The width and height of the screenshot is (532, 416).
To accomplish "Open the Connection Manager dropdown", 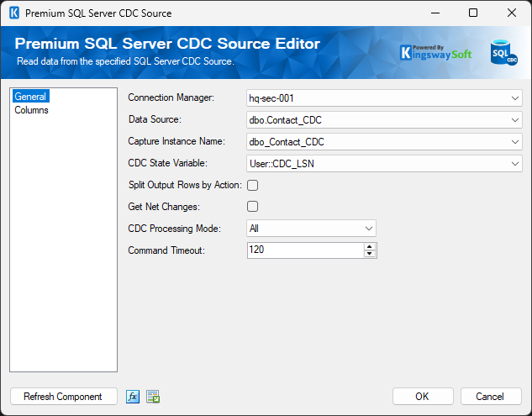I will tap(384, 98).
